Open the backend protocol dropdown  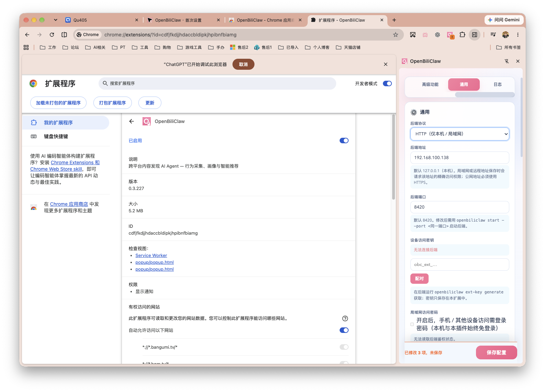coord(459,134)
